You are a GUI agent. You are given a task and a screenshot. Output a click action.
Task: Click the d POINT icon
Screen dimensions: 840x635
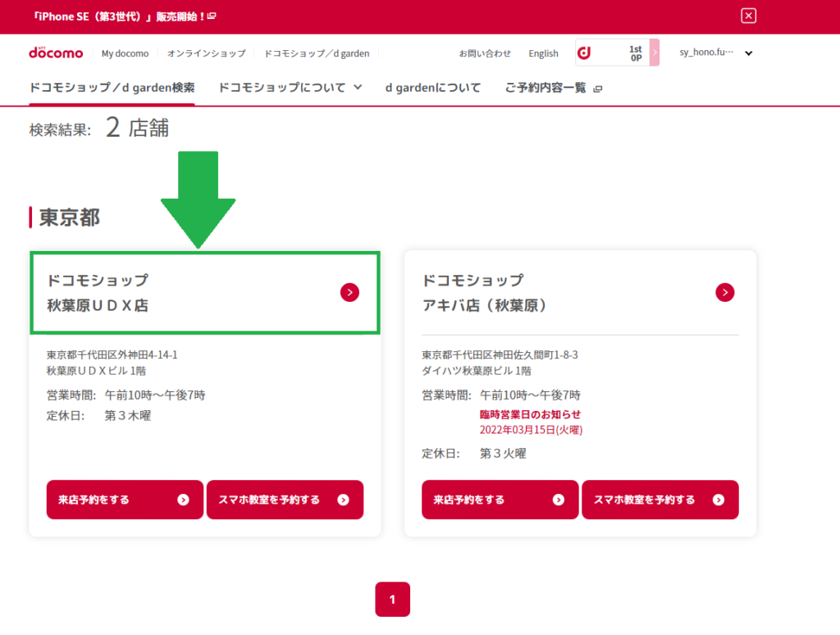point(584,53)
